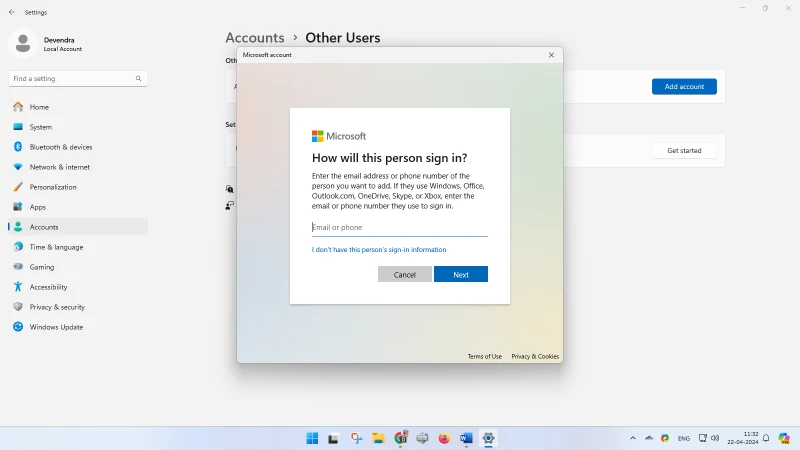The image size is (800, 450).
Task: Click the Settings back arrow
Action: (12, 12)
